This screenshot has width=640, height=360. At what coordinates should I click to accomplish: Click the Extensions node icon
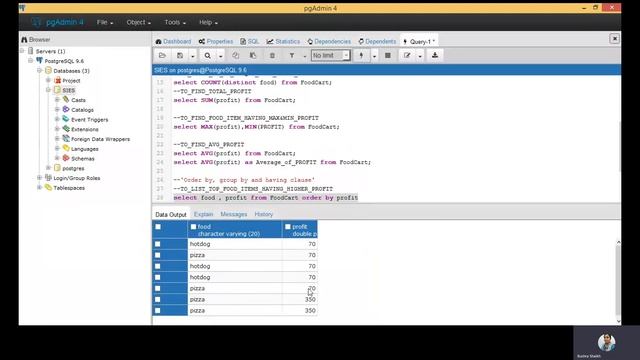point(66,129)
